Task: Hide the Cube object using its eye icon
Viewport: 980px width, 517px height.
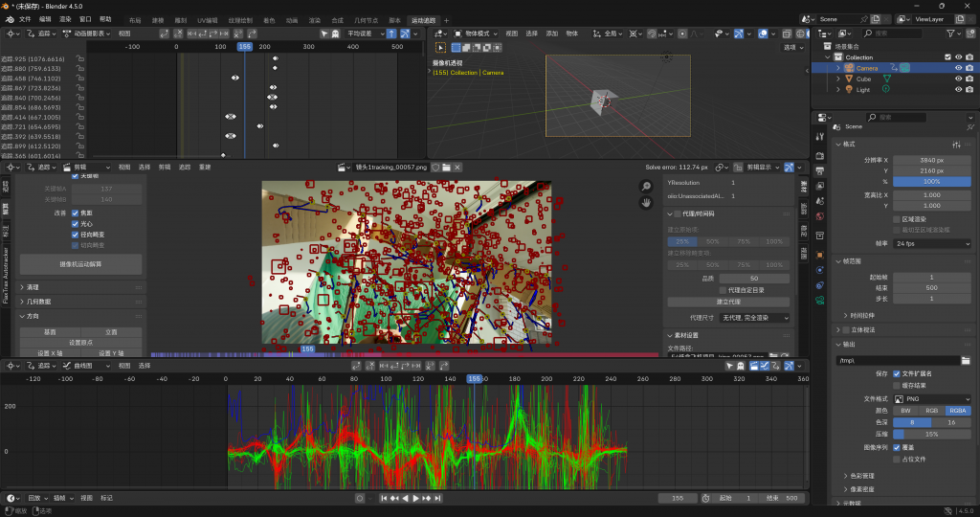Action: [x=957, y=79]
